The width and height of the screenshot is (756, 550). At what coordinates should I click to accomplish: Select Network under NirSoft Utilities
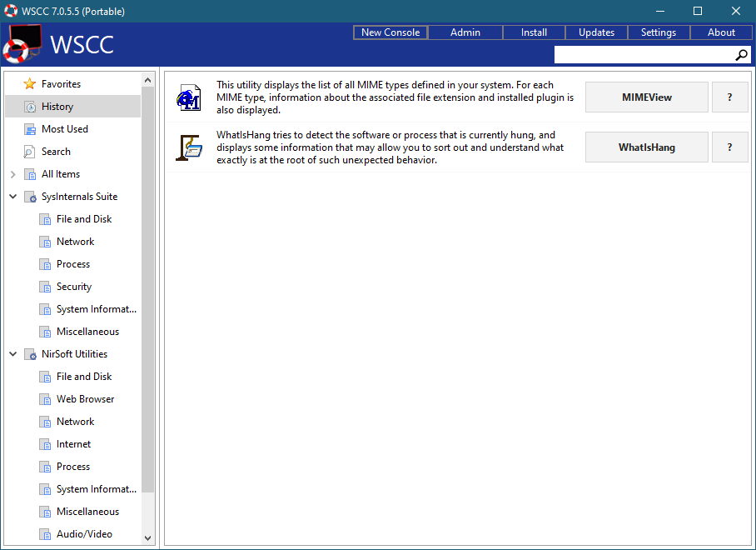[x=75, y=422]
